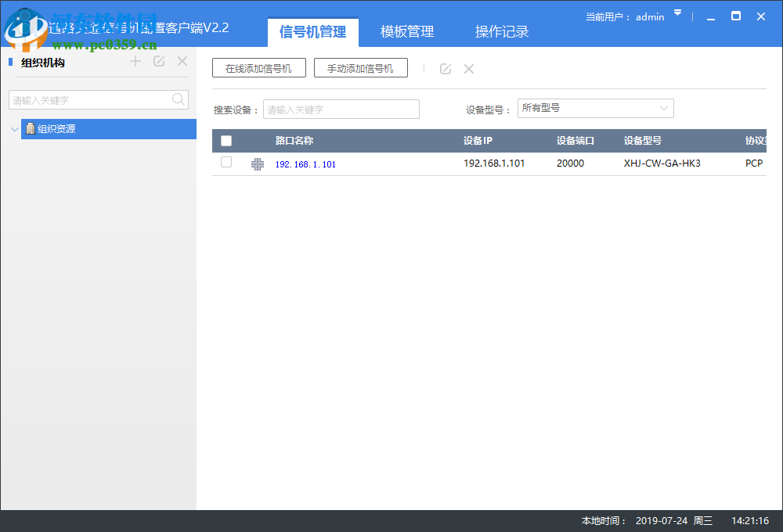The image size is (783, 532).
Task: Click the 组织资源 folder icon in the tree
Action: [x=31, y=129]
